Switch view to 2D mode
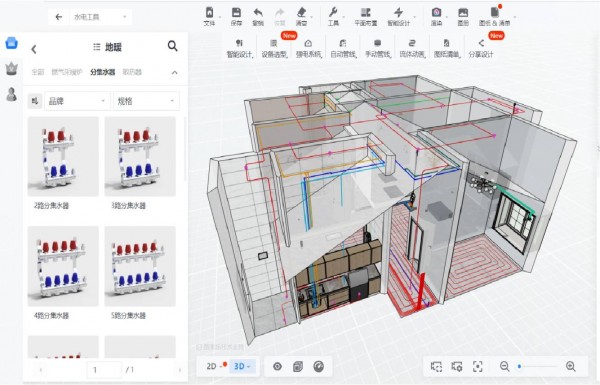The height and width of the screenshot is (385, 600). pos(212,366)
